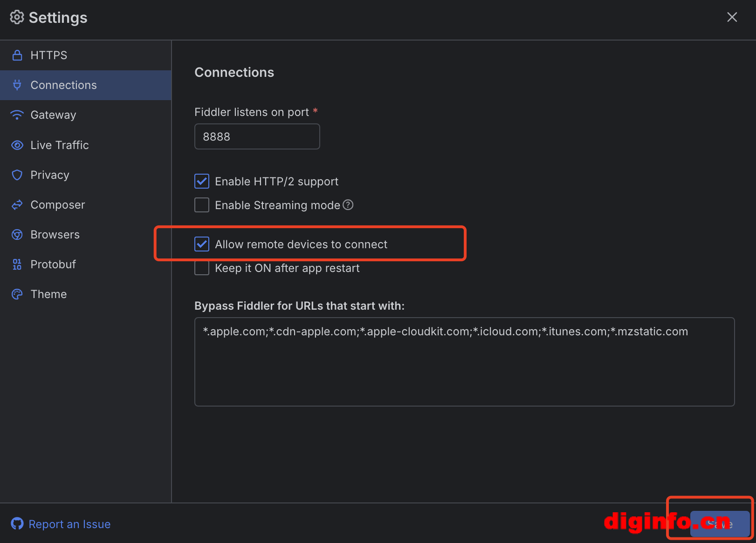Click the Gateway wifi icon

pyautogui.click(x=17, y=115)
